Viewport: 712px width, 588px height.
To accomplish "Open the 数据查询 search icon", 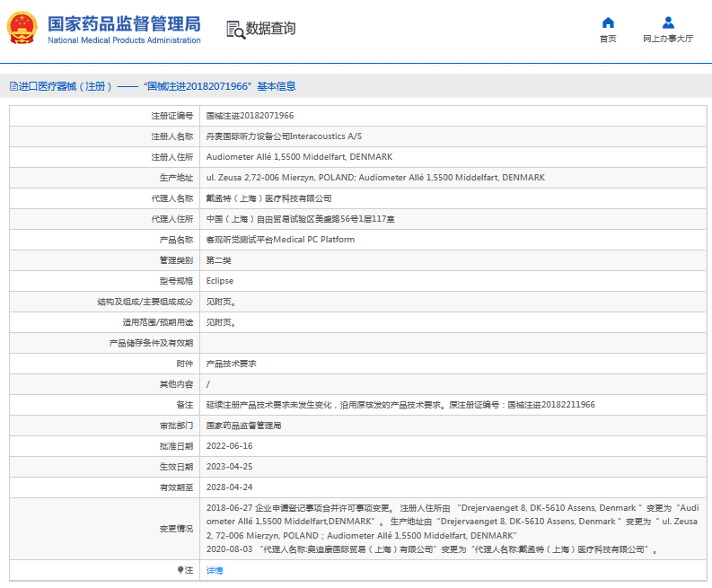I will pyautogui.click(x=235, y=30).
